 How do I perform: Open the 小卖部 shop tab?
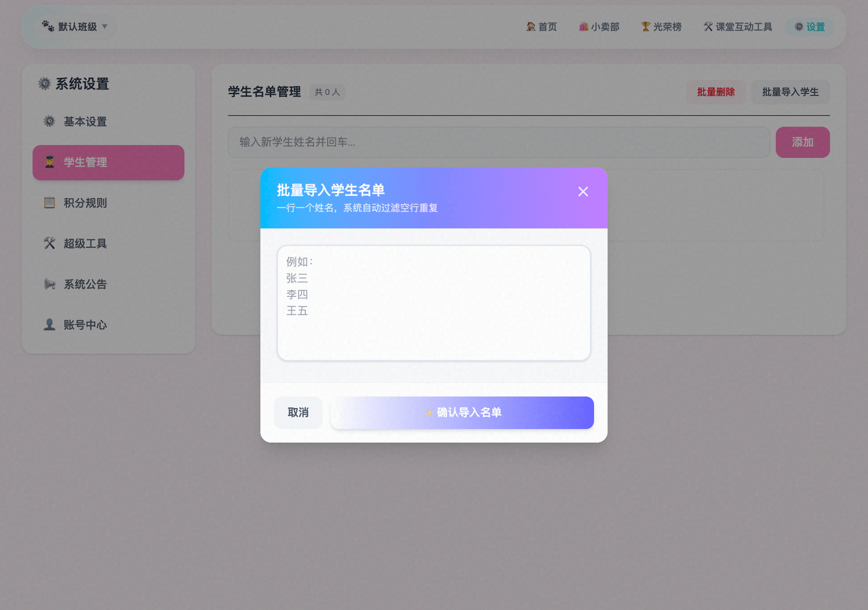click(599, 27)
